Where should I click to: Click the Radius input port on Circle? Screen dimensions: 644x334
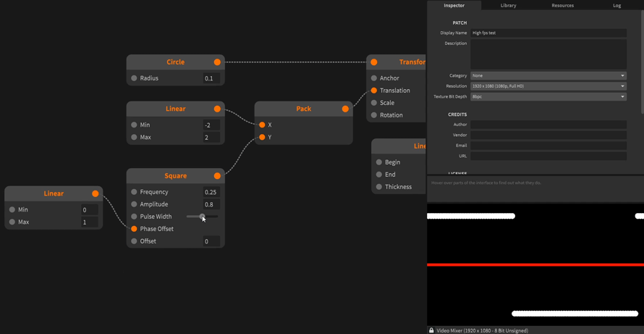pos(134,78)
